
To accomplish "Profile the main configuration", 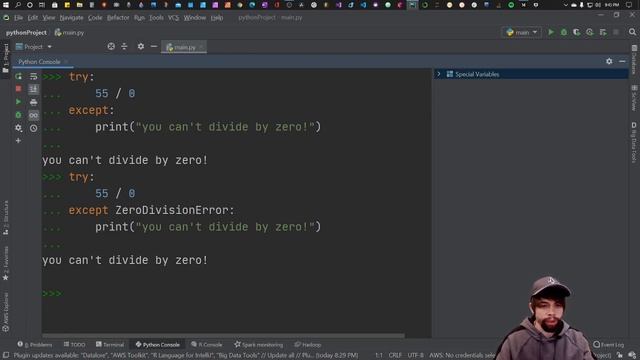I will point(590,32).
